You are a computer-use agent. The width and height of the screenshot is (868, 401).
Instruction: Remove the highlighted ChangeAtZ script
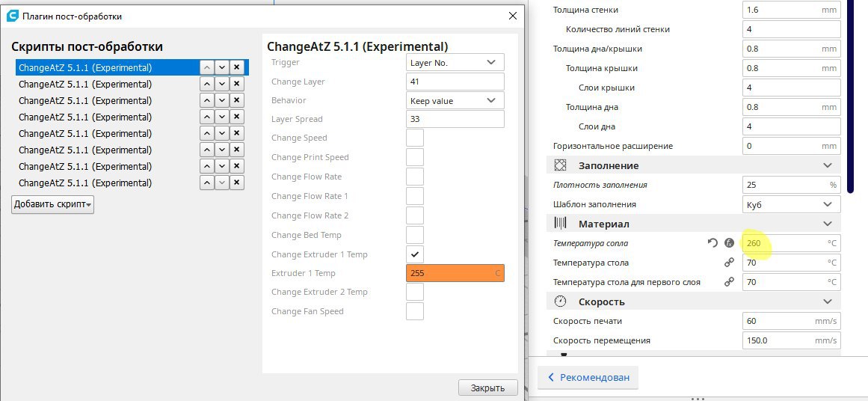click(236, 67)
